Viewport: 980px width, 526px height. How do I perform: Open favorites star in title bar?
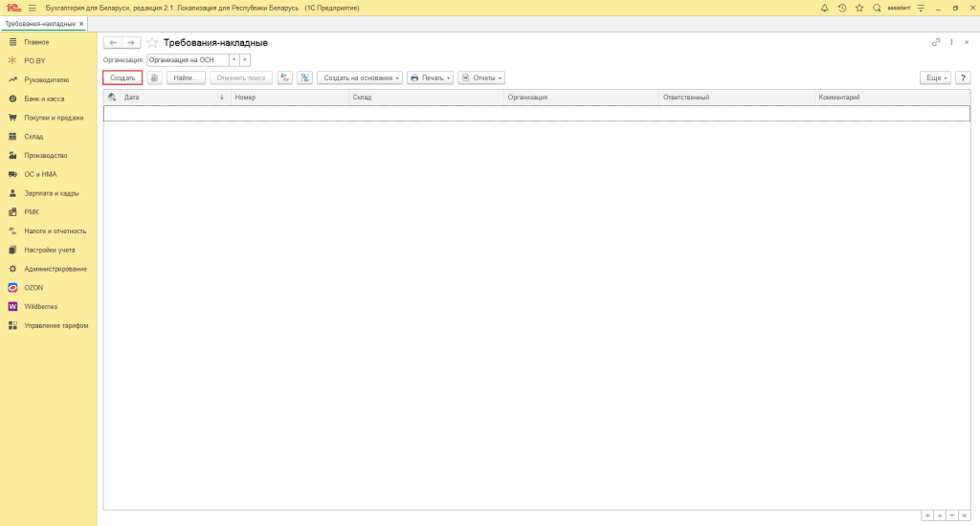(x=859, y=8)
